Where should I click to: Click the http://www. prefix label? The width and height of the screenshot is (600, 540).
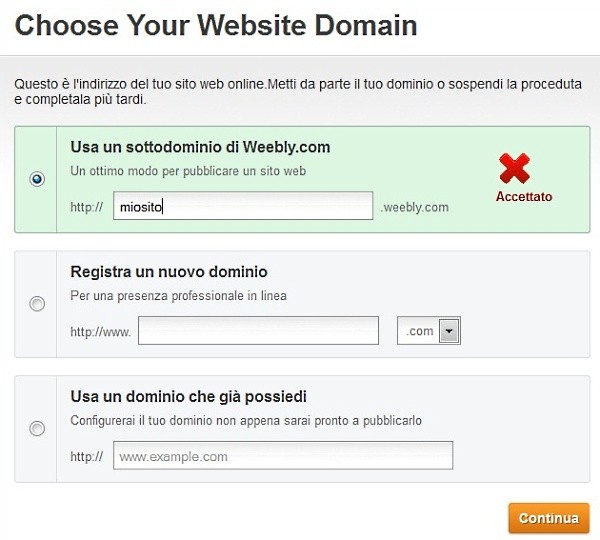(100, 331)
